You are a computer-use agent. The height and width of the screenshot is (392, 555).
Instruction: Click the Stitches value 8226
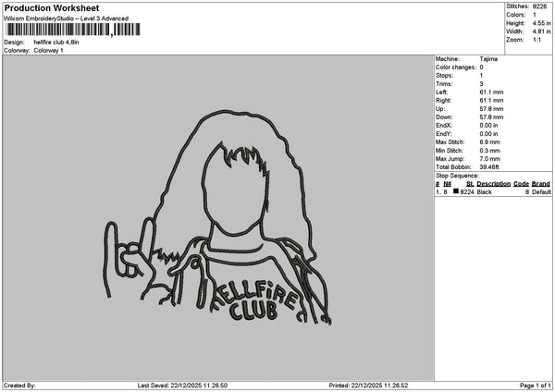[x=539, y=6]
